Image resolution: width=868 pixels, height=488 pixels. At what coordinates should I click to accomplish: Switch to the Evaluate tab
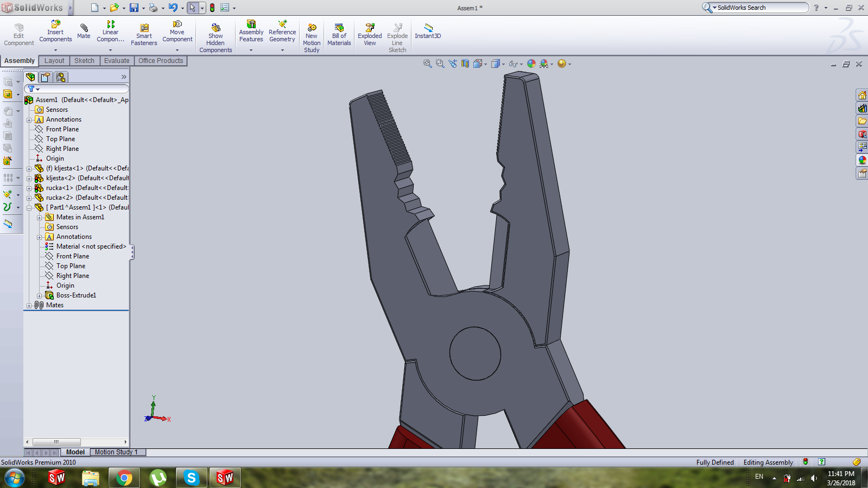pos(117,61)
